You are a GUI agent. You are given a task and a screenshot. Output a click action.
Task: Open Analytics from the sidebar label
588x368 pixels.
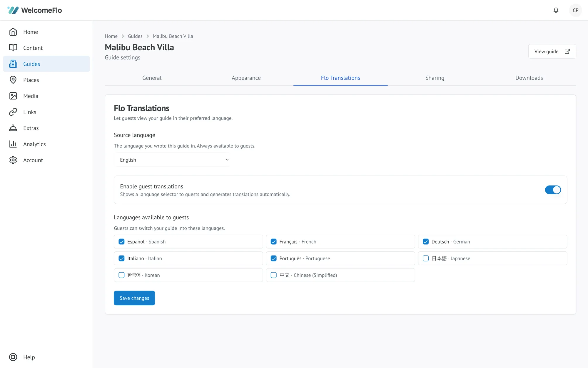[34, 144]
